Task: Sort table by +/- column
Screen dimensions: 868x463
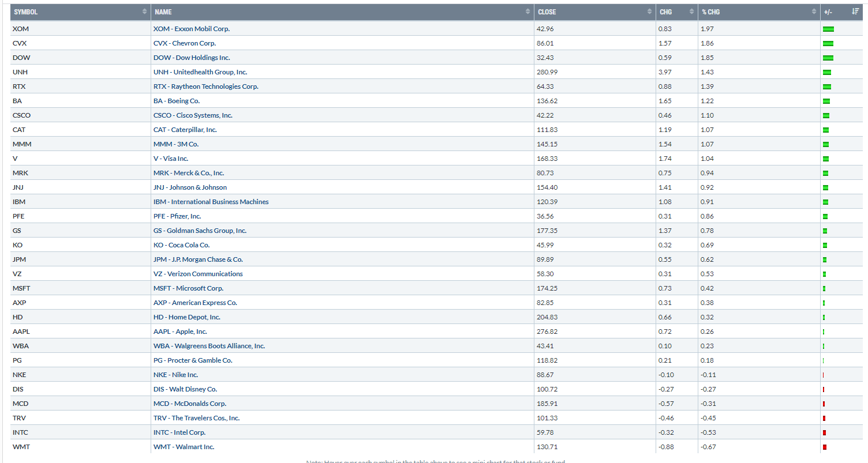Action: click(x=842, y=12)
